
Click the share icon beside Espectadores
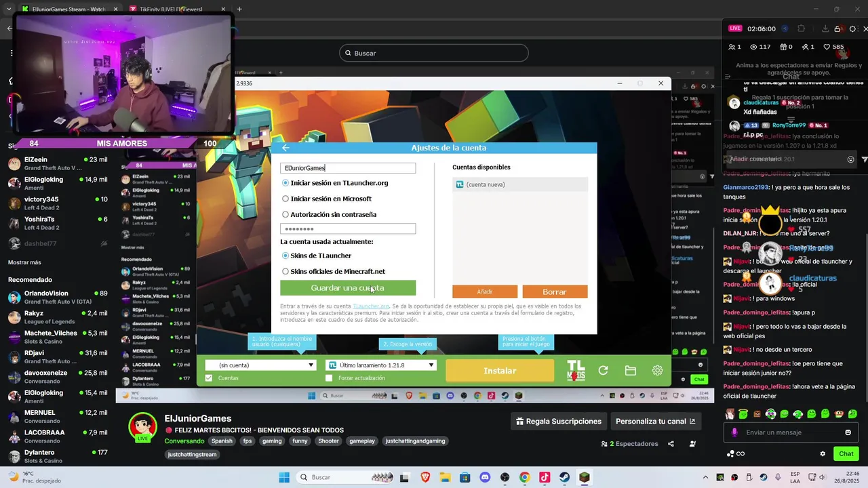point(671,444)
